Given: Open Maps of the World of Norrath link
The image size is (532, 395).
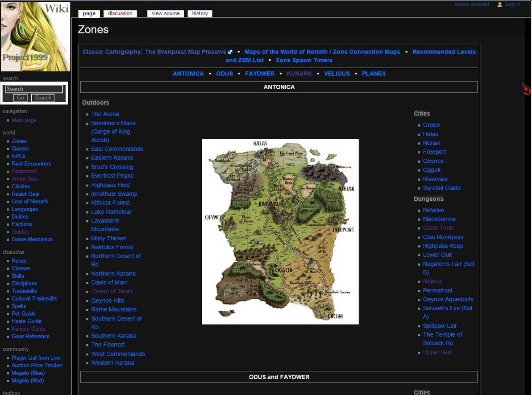Looking at the screenshot, I should tap(322, 52).
